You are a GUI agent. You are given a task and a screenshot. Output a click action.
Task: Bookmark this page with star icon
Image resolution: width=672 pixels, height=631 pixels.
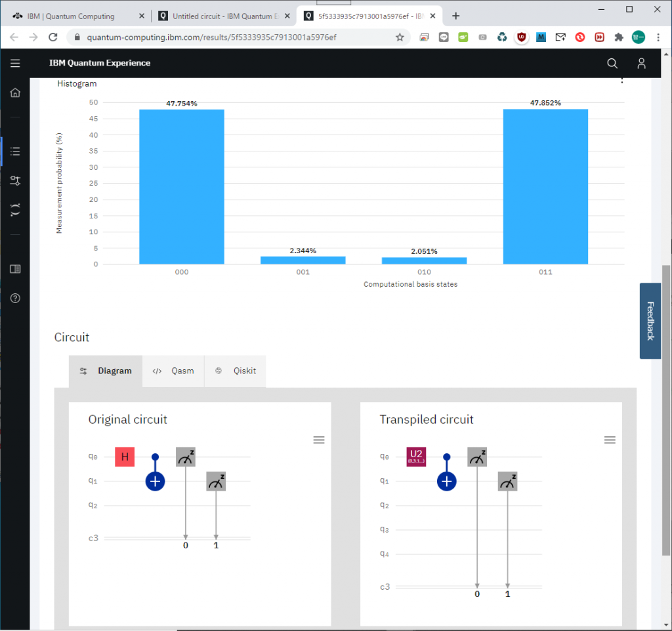(400, 37)
